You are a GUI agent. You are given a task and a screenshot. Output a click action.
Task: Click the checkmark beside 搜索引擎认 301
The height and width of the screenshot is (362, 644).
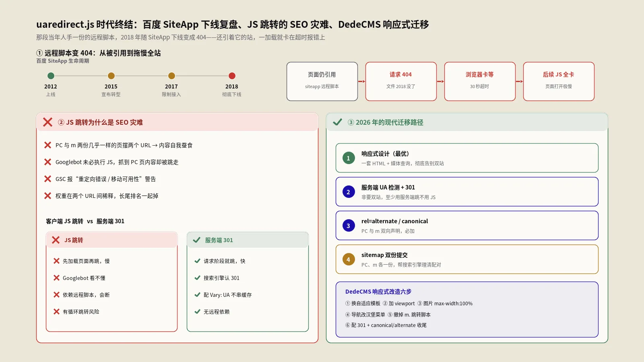click(197, 278)
